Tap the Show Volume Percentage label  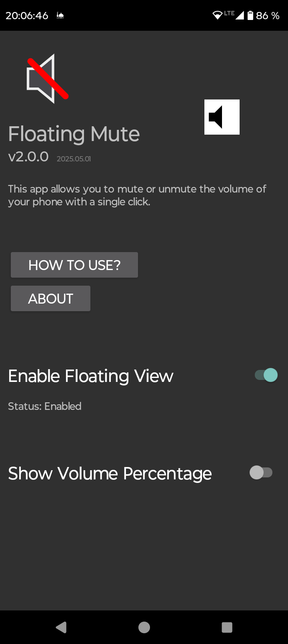(x=110, y=473)
